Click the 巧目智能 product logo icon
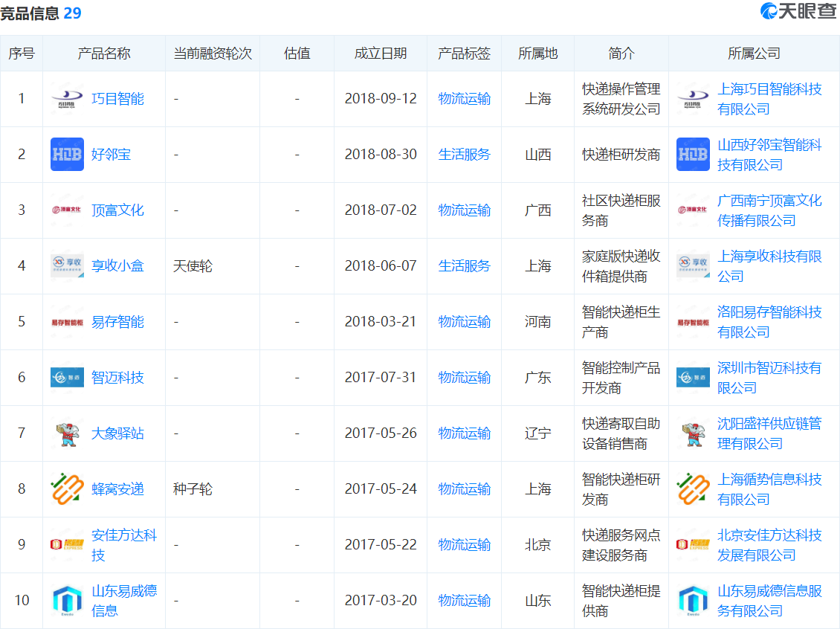 tap(67, 99)
